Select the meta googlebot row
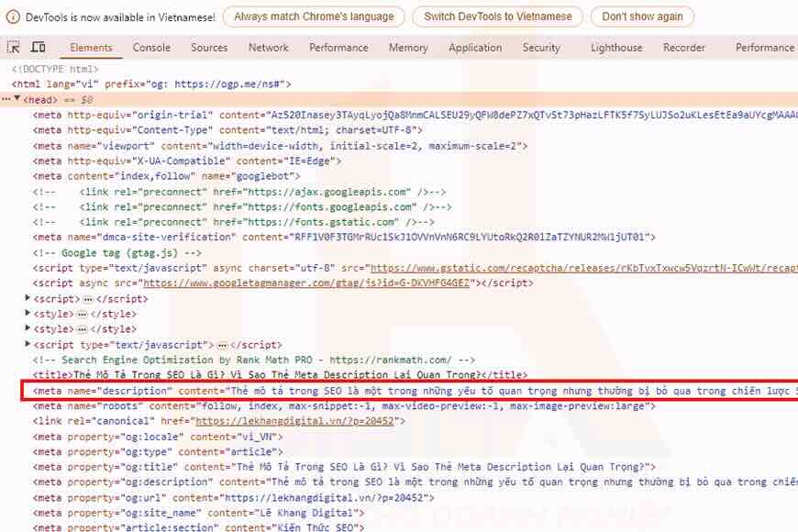The height and width of the screenshot is (532, 798). click(x=166, y=176)
